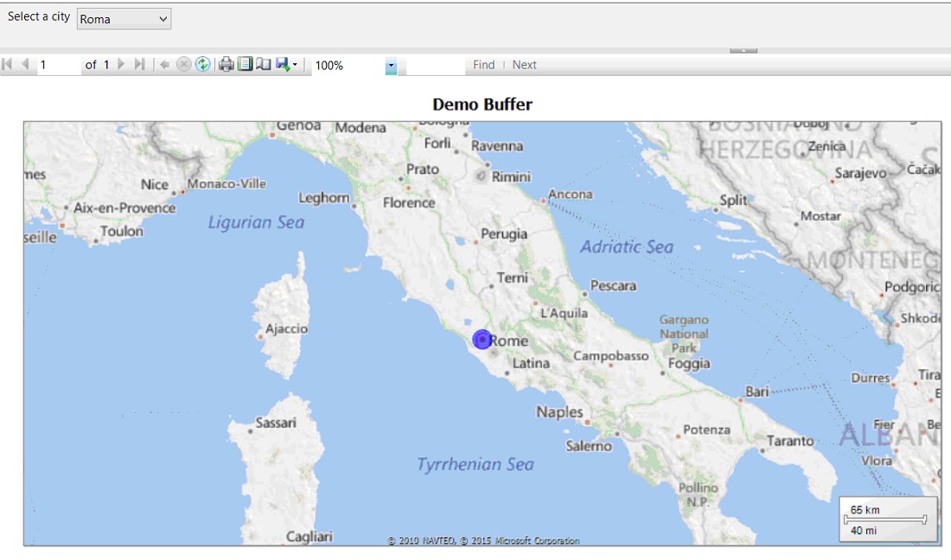The image size is (951, 560).
Task: Go to next page of report
Action: click(121, 64)
